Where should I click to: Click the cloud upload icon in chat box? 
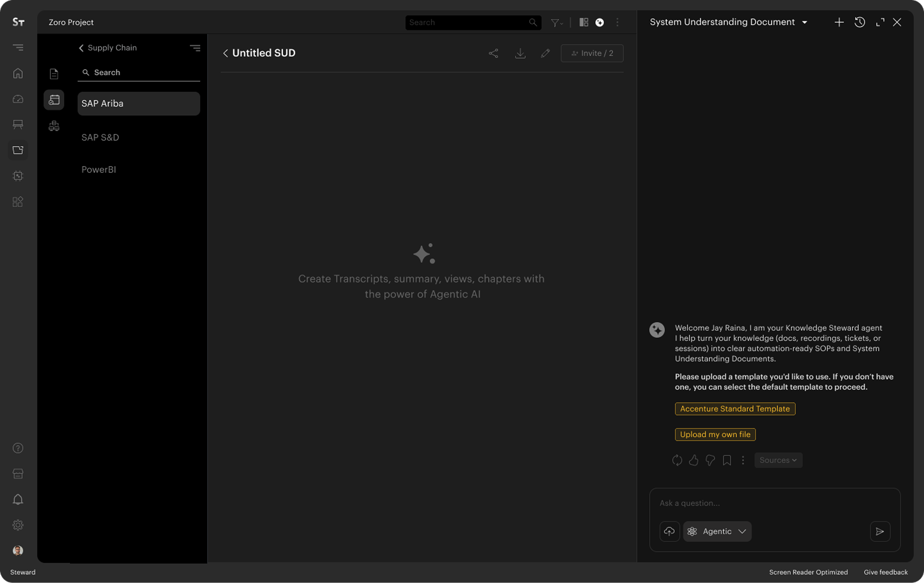[x=669, y=531]
